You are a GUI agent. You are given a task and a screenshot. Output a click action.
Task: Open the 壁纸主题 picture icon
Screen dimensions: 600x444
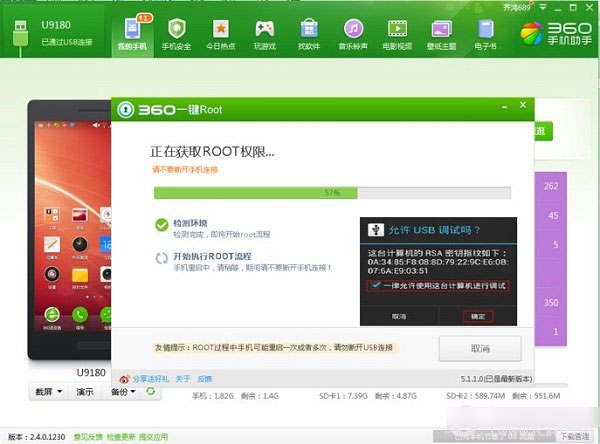pos(442,29)
